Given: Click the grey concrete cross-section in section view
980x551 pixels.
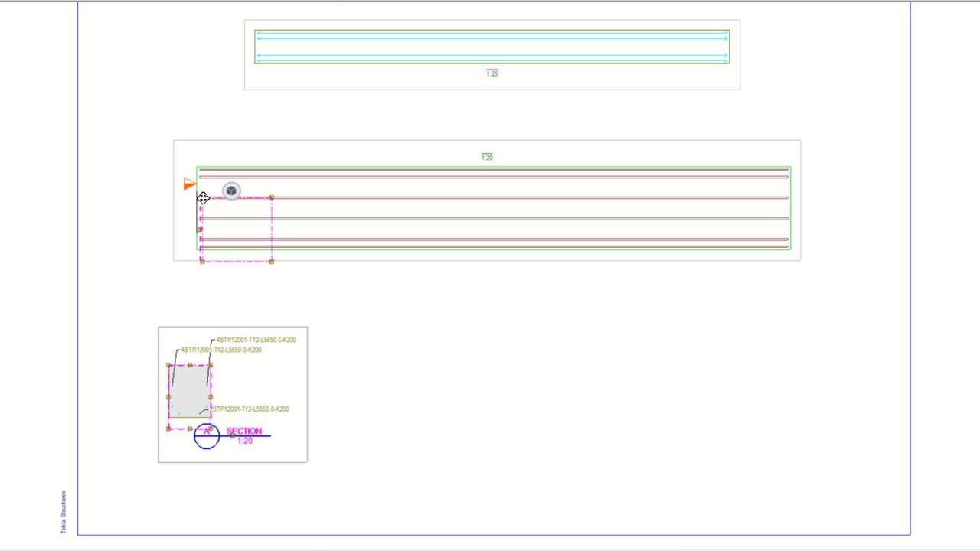Looking at the screenshot, I should (x=189, y=391).
